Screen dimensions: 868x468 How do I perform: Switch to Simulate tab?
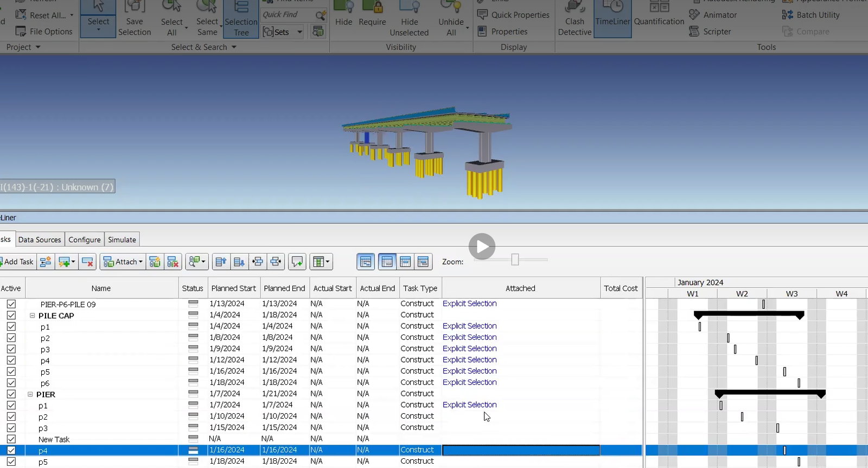coord(122,239)
